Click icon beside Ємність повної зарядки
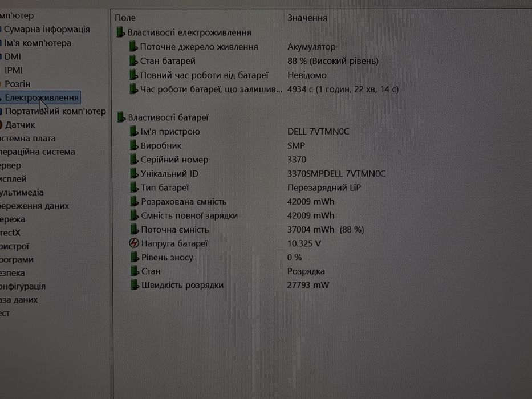The width and height of the screenshot is (532, 399). pos(135,215)
